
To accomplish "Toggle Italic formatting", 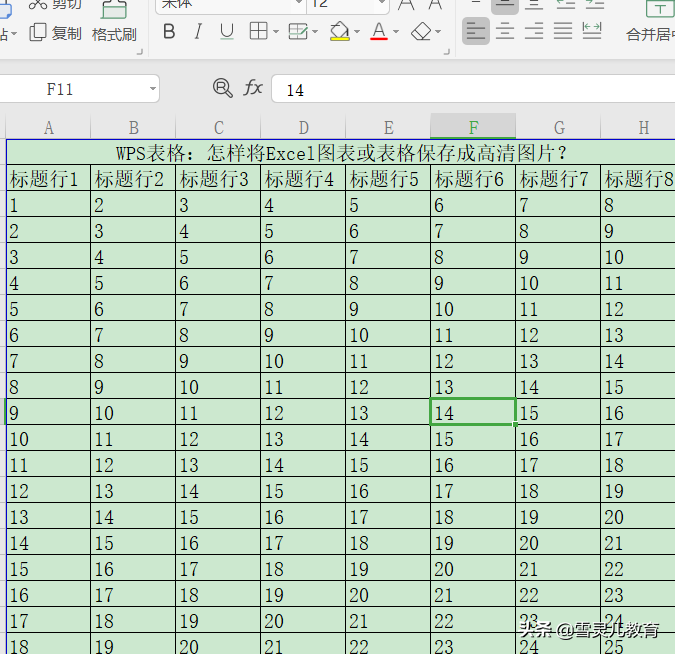I will 198,32.
